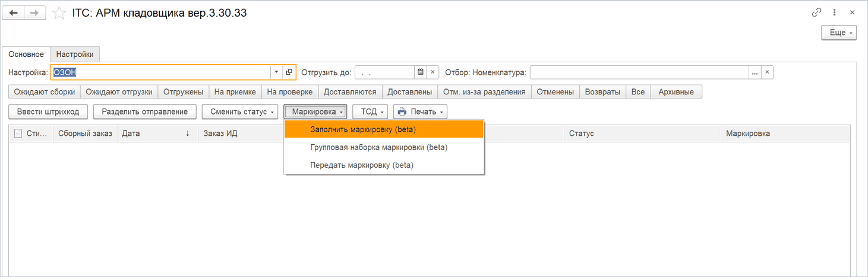Show the Архивные filter
Viewport: 868px width, 277px height.
[x=677, y=92]
